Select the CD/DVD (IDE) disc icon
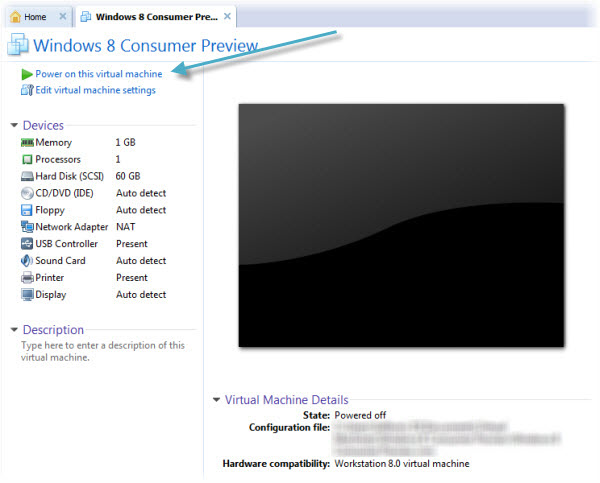Screen dimensions: 600x483 click(x=27, y=193)
